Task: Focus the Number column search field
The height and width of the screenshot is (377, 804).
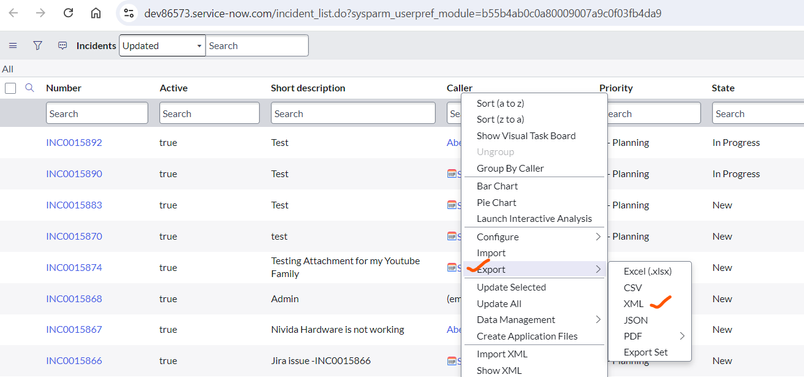Action: [97, 113]
